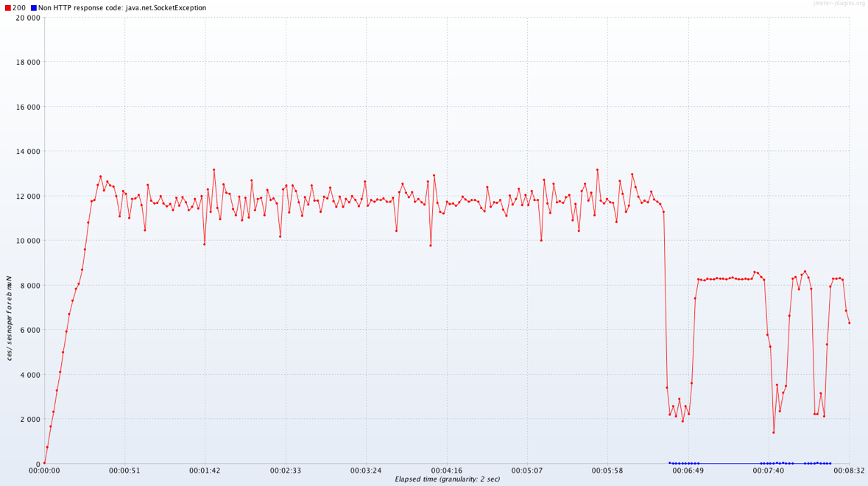
Task: Click the '16 000' y-axis label
Action: click(x=29, y=107)
